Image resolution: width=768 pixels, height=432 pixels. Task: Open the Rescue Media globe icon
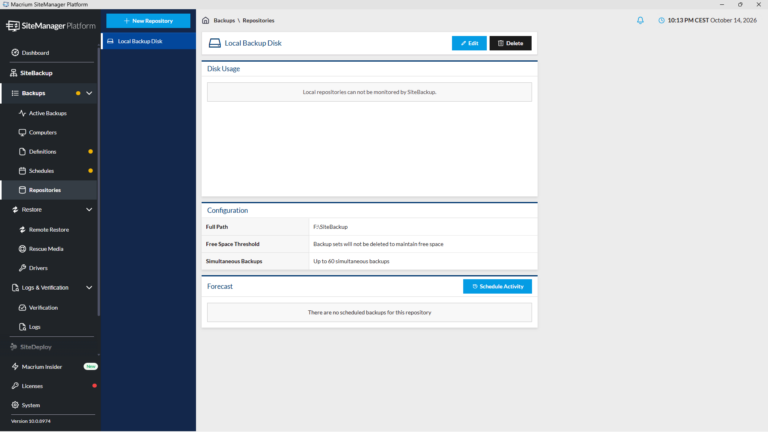(x=22, y=249)
